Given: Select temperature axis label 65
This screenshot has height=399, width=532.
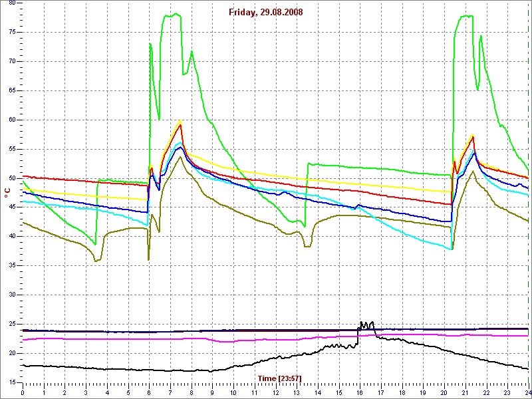Looking at the screenshot, I should point(11,91).
